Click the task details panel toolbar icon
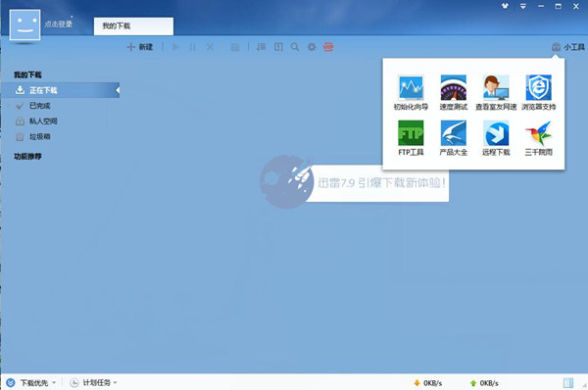Image resolution: width=588 pixels, height=390 pixels. pyautogui.click(x=278, y=47)
